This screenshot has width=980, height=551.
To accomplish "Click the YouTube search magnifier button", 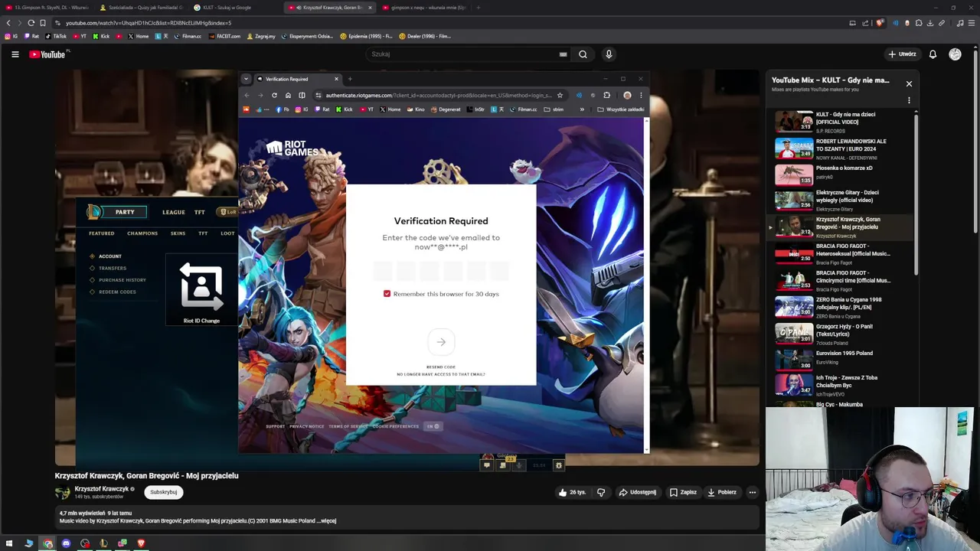I will [583, 54].
